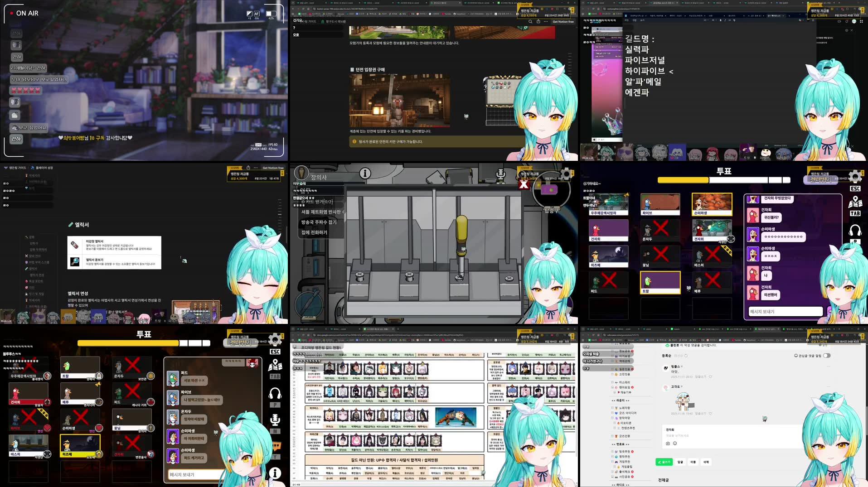Click the yellow 투표 progress bar
Screen dimensions: 868x487
pyautogui.click(x=682, y=179)
